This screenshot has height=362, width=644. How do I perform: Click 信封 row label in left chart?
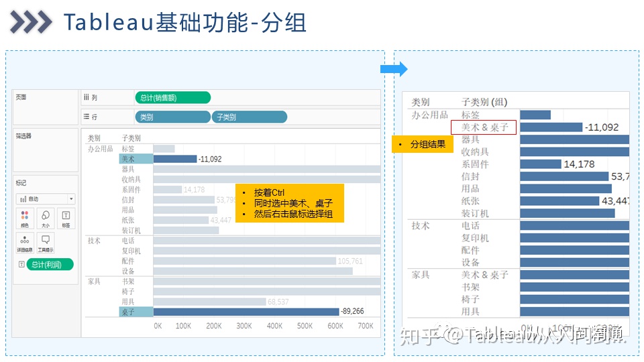pos(127,200)
